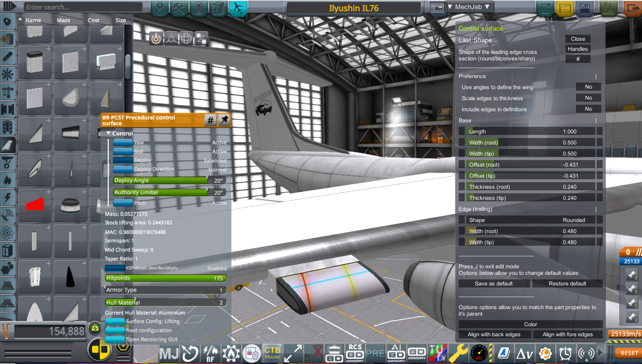Sort parts list by Name
642x364 pixels.
(33, 20)
